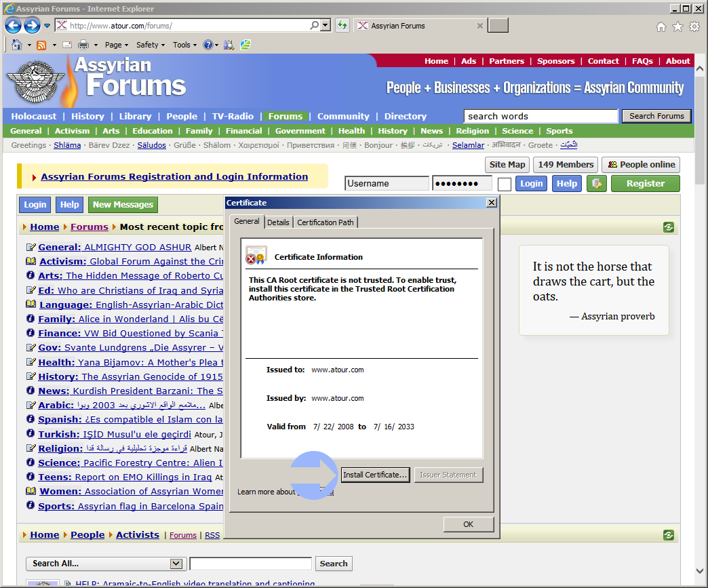Viewport: 708px width, 588px height.
Task: Open the Directory navigation link
Action: [x=405, y=116]
